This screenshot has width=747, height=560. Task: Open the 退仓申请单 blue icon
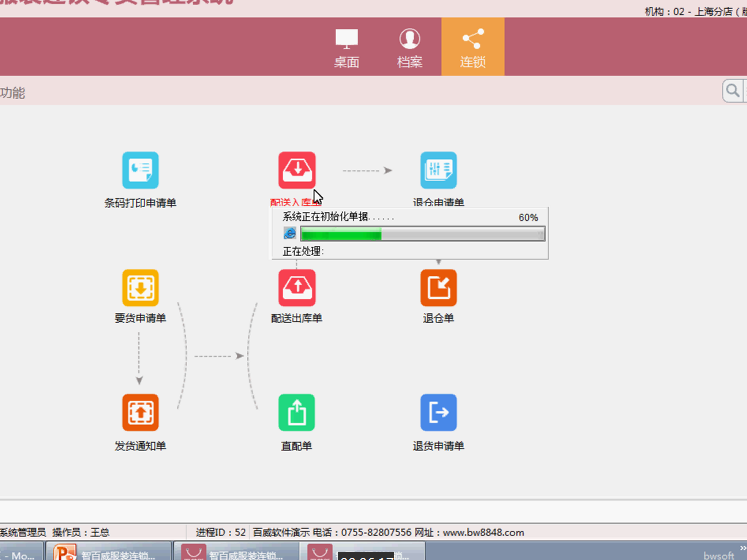pyautogui.click(x=438, y=171)
